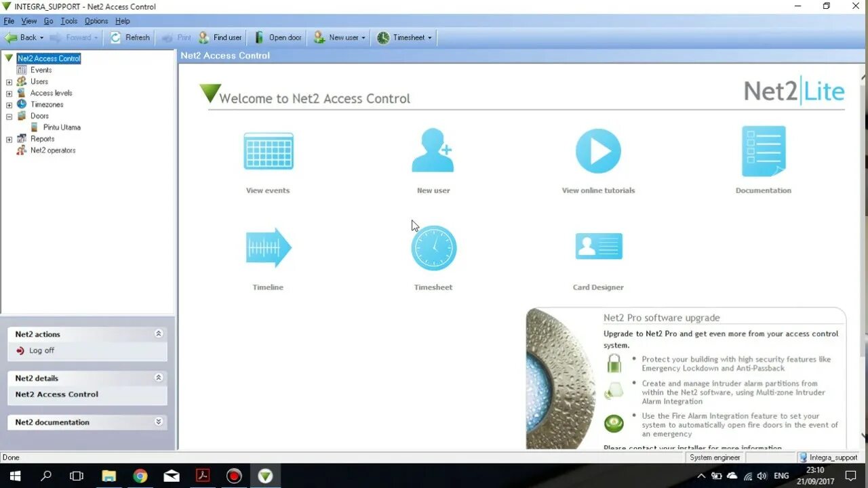This screenshot has width=868, height=488.
Task: Expand the Reports branch
Action: [9, 140]
